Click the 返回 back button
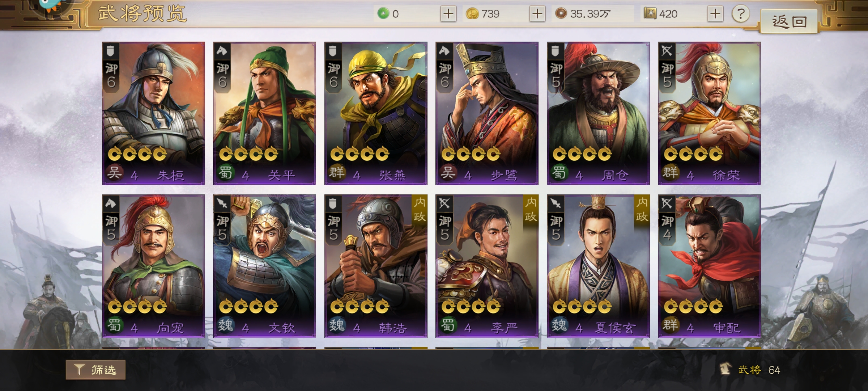The height and width of the screenshot is (391, 868). click(x=789, y=22)
